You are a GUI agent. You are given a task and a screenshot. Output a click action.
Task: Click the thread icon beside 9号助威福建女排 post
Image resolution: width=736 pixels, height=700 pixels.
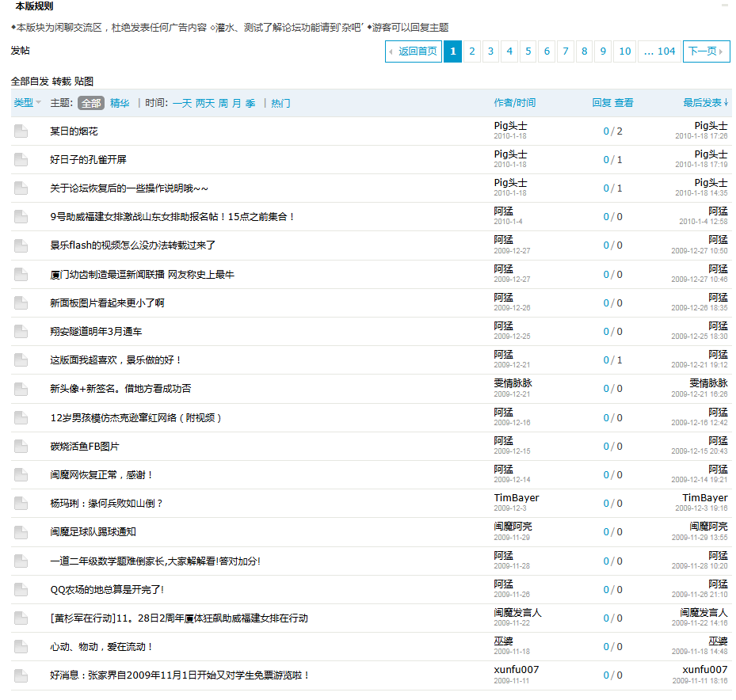click(21, 217)
